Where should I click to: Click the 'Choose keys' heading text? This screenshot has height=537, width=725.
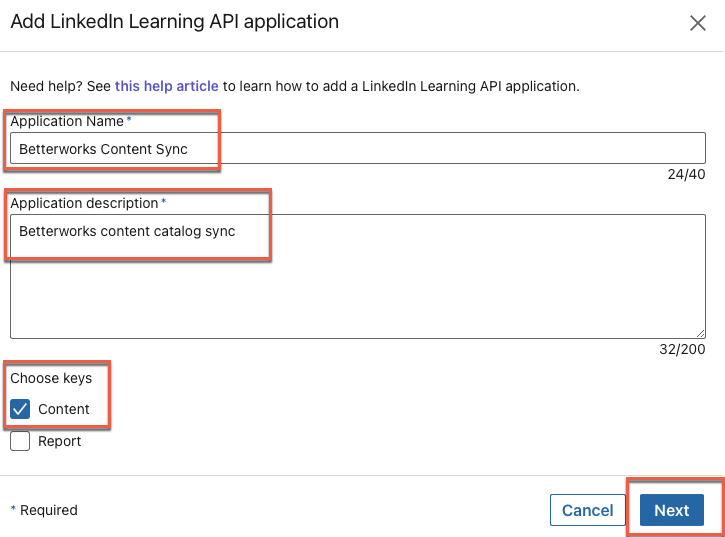point(51,378)
